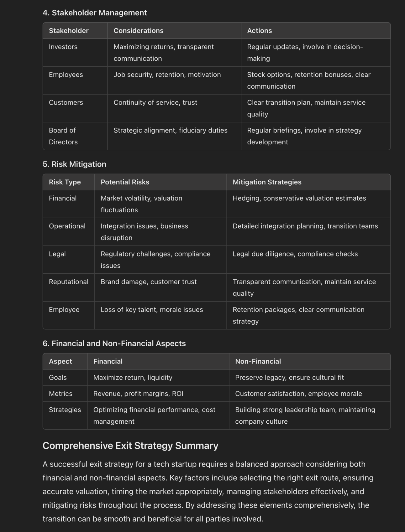Click Financial and Non-Financial Aspects heading
Image resolution: width=405 pixels, height=532 pixels.
tap(114, 343)
